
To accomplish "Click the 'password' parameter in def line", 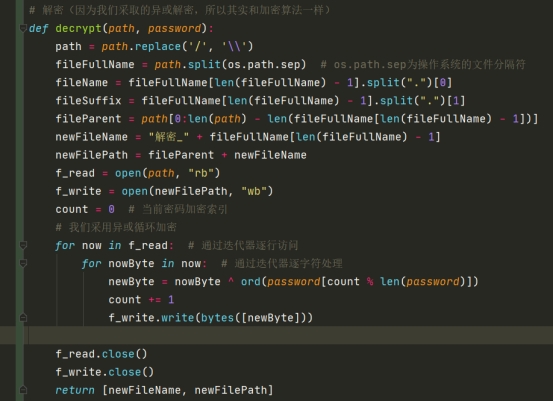I will (x=174, y=28).
